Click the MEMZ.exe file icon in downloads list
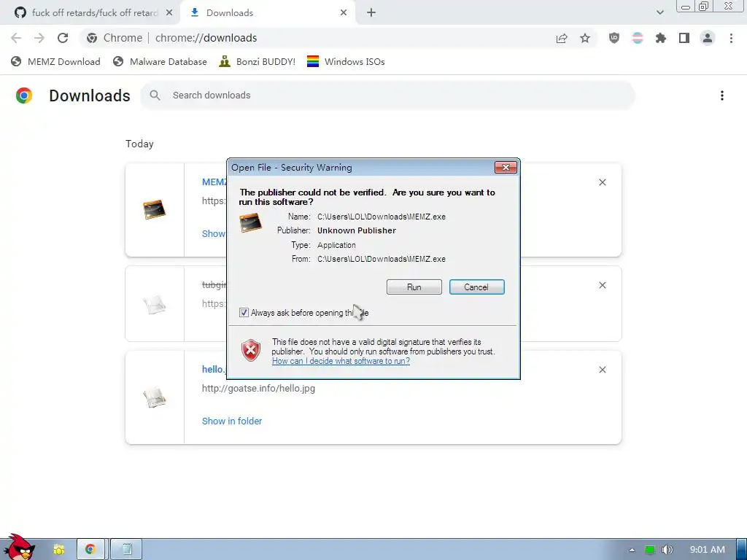Screen dimensions: 747x560 pos(155,209)
